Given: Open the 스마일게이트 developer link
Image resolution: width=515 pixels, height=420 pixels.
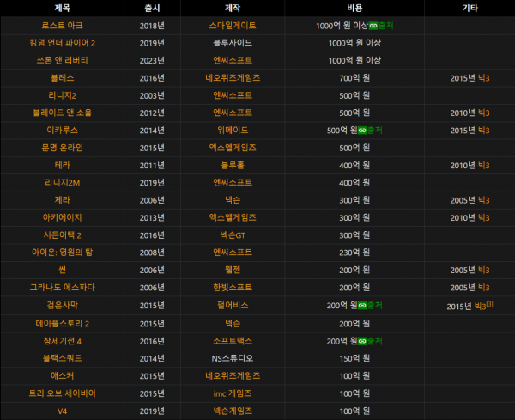Looking at the screenshot, I should tap(233, 26).
